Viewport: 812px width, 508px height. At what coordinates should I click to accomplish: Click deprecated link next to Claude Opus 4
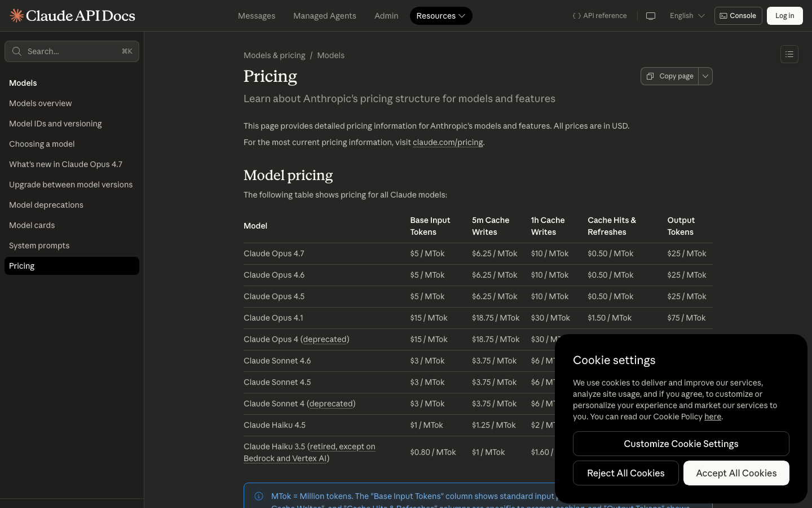tap(325, 339)
